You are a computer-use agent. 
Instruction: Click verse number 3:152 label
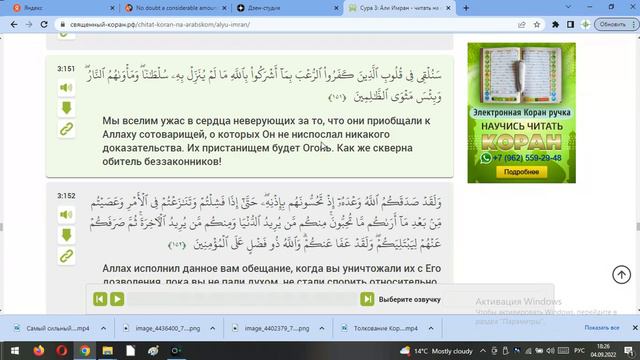(66, 196)
